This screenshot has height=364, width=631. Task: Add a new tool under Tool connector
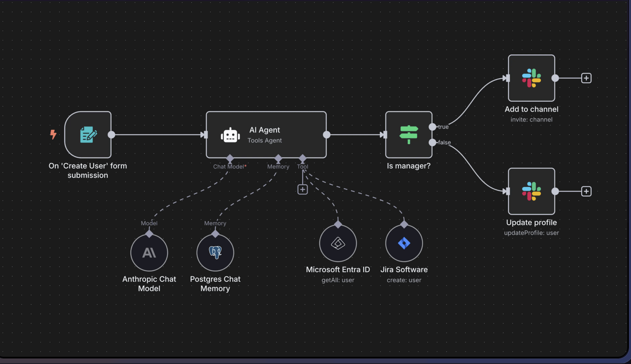pos(302,190)
